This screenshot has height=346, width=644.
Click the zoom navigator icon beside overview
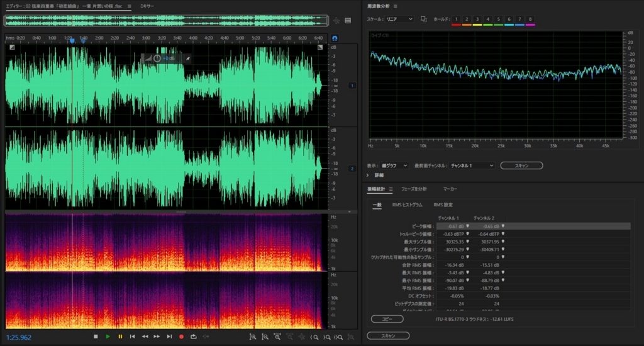point(336,21)
